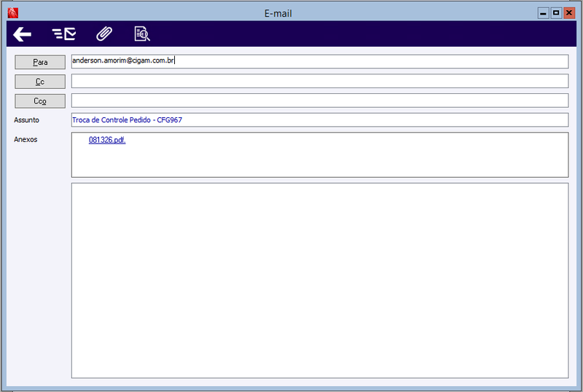Click the red application logo in title bar
Viewport: 583px width, 392px height.
pos(13,13)
